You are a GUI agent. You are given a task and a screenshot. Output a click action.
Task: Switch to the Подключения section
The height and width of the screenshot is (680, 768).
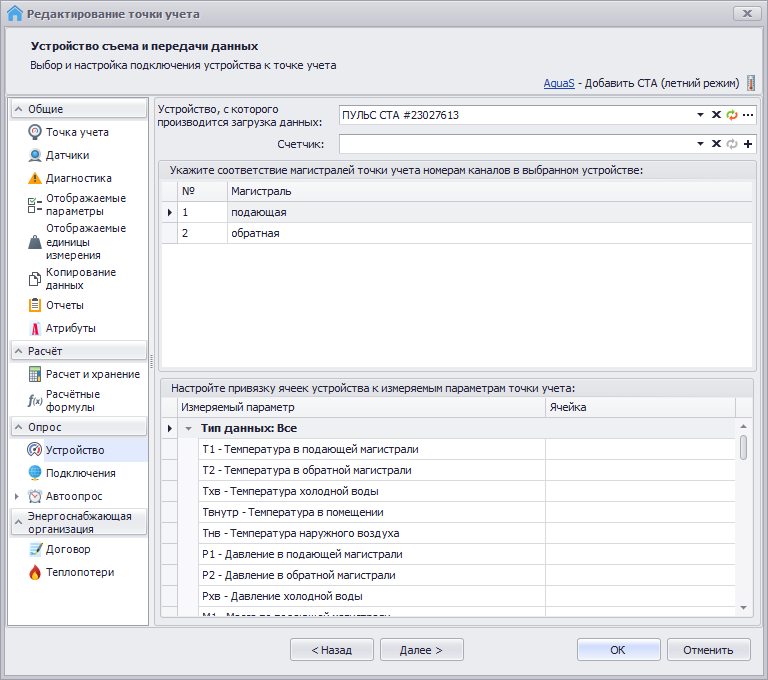[81, 473]
